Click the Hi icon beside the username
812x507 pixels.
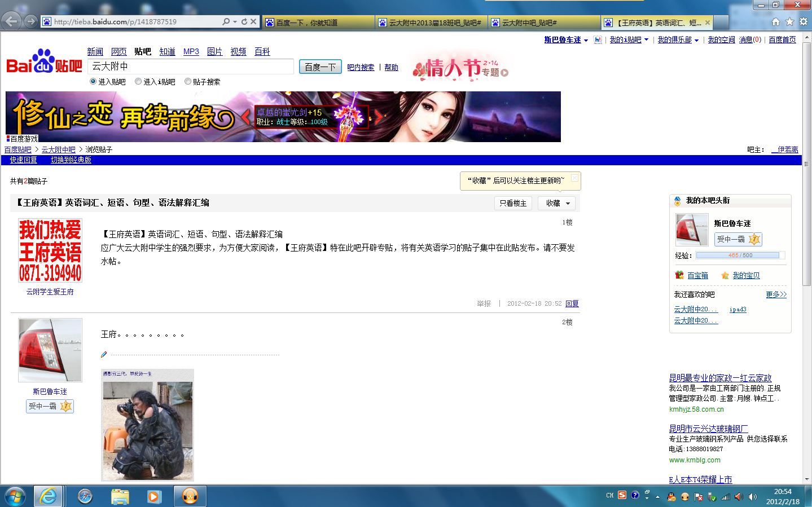(x=598, y=40)
